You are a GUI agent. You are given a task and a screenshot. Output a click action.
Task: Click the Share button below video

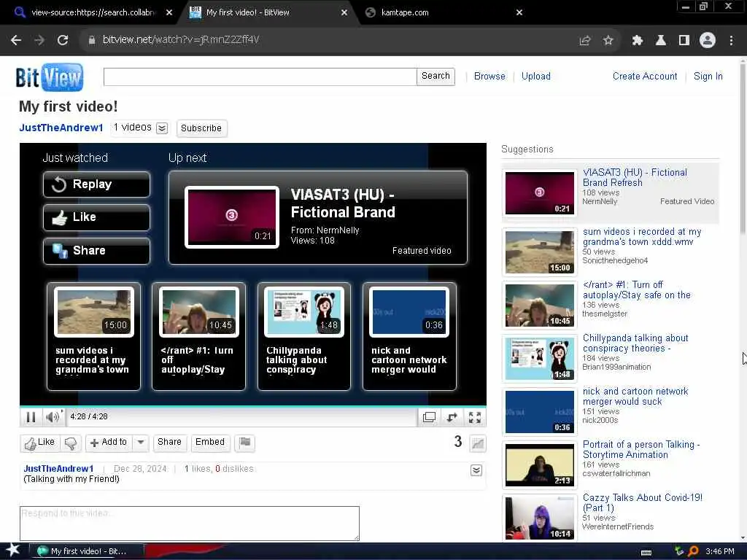(169, 443)
